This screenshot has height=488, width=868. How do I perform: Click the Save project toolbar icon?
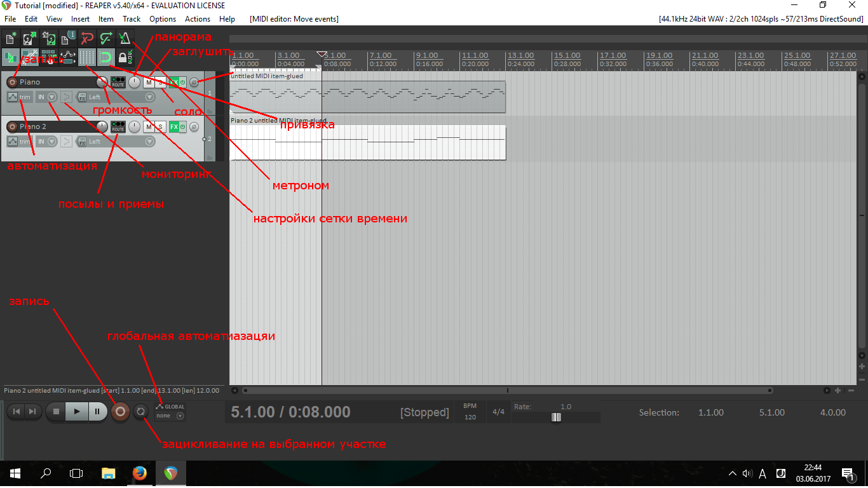click(49, 38)
